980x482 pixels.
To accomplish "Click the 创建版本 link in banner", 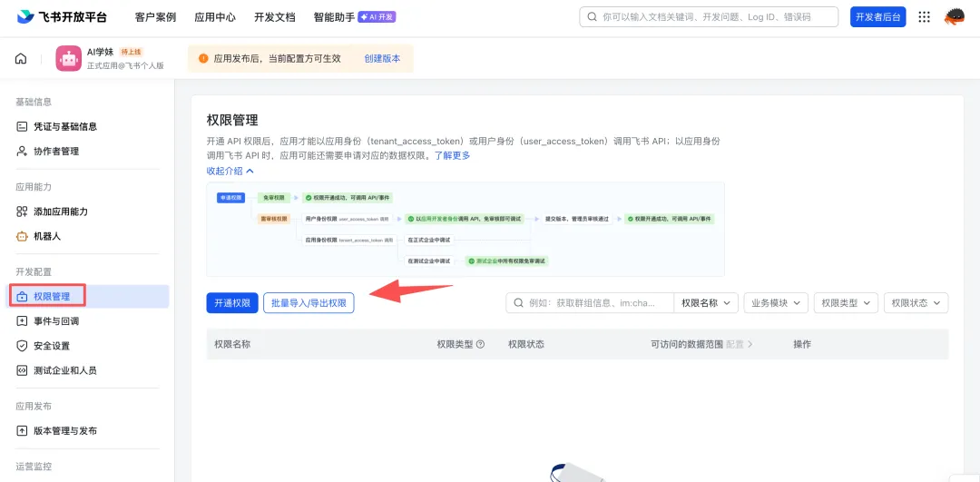I will click(x=383, y=58).
